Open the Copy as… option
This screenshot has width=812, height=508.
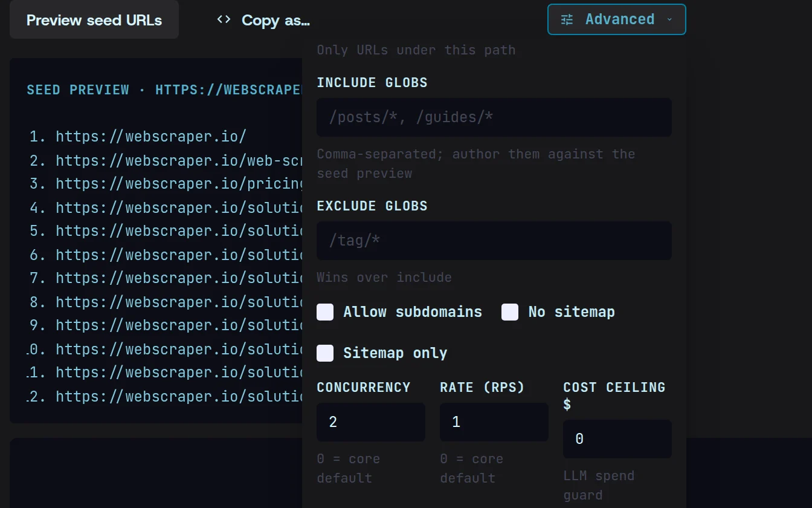click(263, 20)
